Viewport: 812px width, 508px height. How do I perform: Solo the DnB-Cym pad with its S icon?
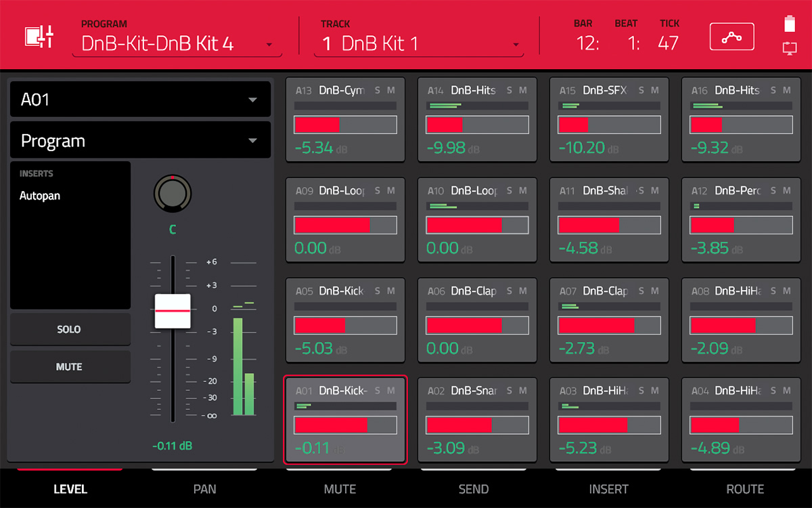(378, 90)
